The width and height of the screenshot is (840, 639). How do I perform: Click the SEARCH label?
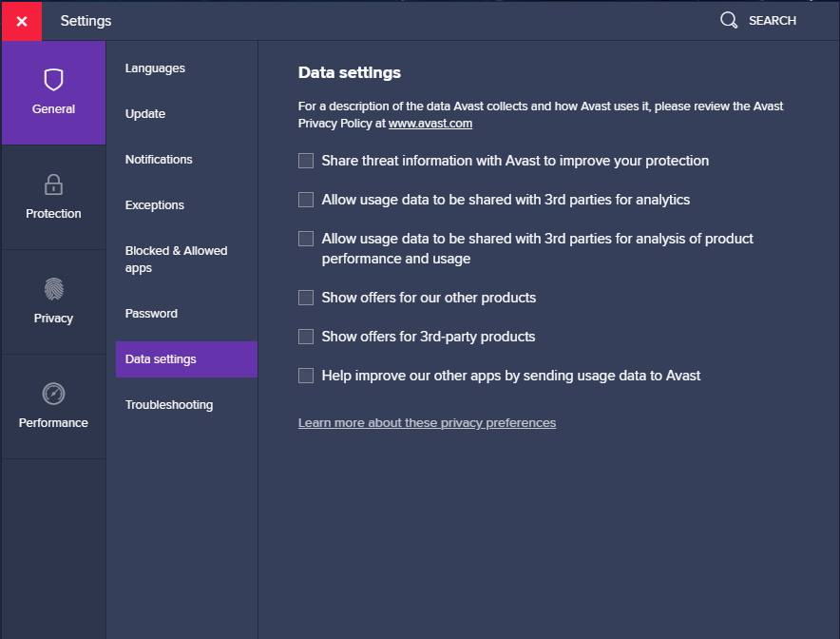tap(772, 20)
